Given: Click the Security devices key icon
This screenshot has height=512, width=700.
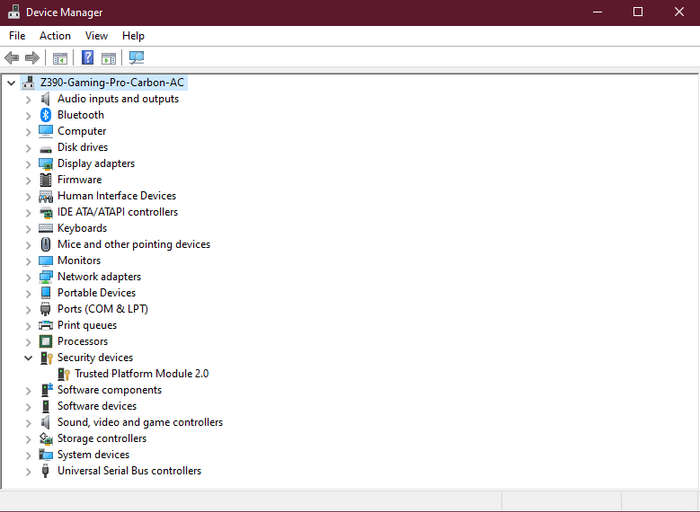Looking at the screenshot, I should tap(47, 358).
